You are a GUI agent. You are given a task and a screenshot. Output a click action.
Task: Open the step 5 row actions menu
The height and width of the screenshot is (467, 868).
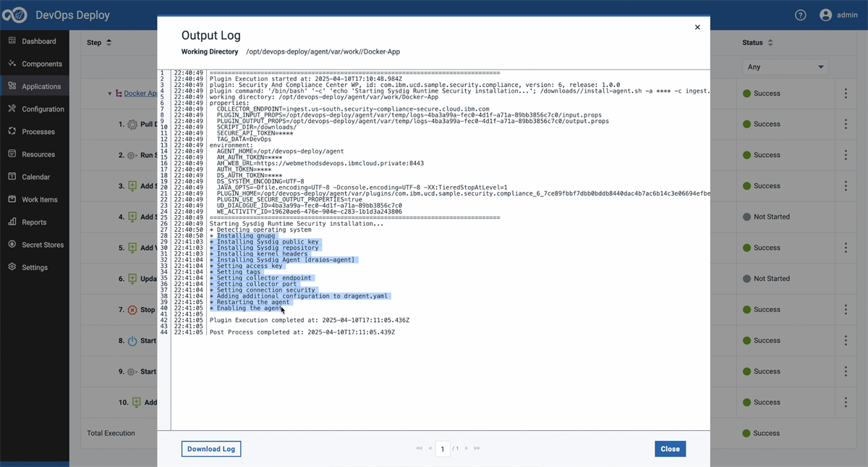coord(846,248)
